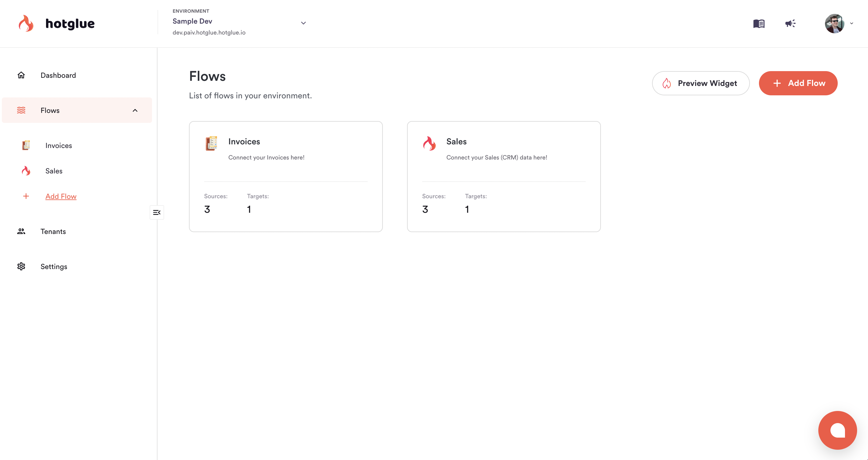Expand the Sample Dev environment dropdown
The height and width of the screenshot is (460, 868).
(303, 23)
